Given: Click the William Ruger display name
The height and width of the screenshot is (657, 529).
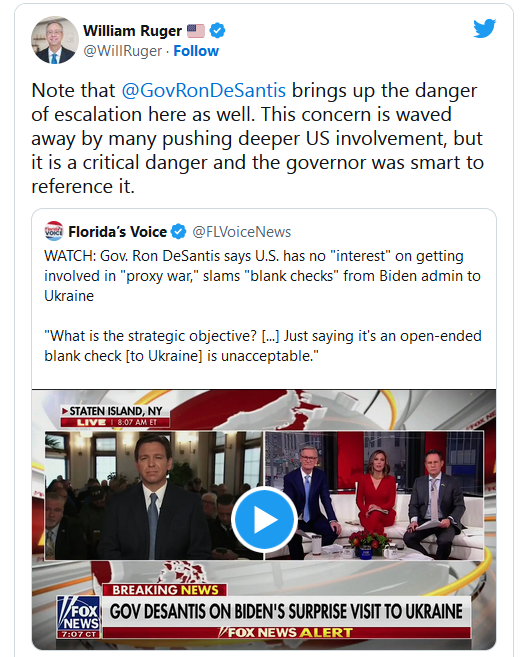Looking at the screenshot, I should pyautogui.click(x=132, y=31).
